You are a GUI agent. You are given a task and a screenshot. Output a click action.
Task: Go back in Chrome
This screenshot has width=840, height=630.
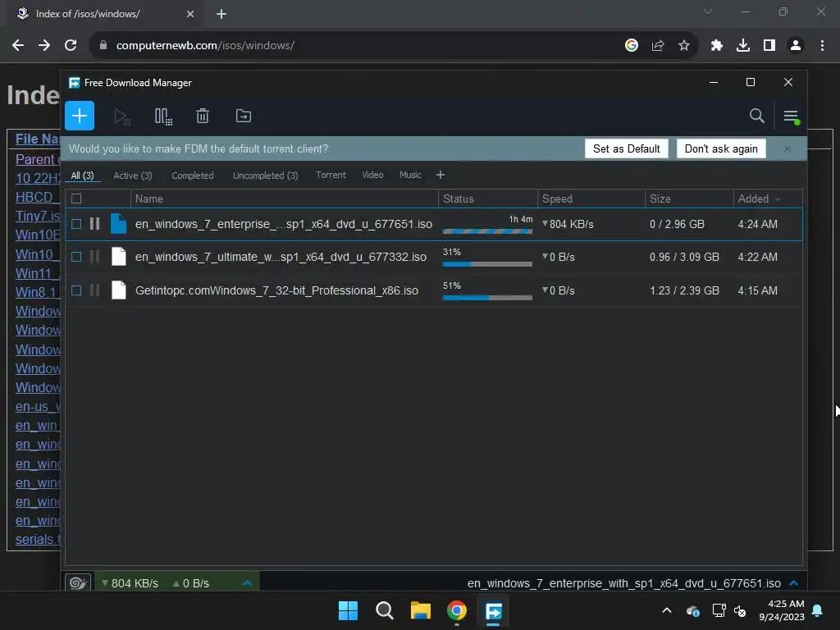(x=18, y=46)
